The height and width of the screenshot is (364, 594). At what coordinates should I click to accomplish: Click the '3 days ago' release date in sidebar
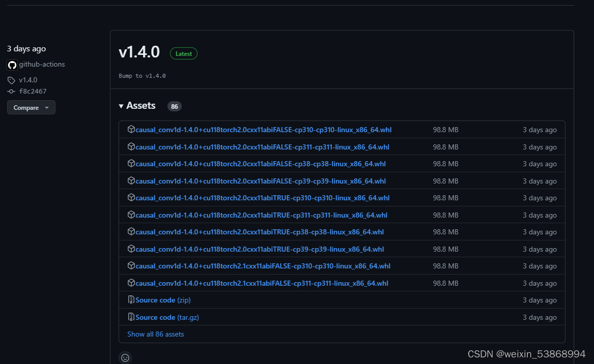click(26, 49)
